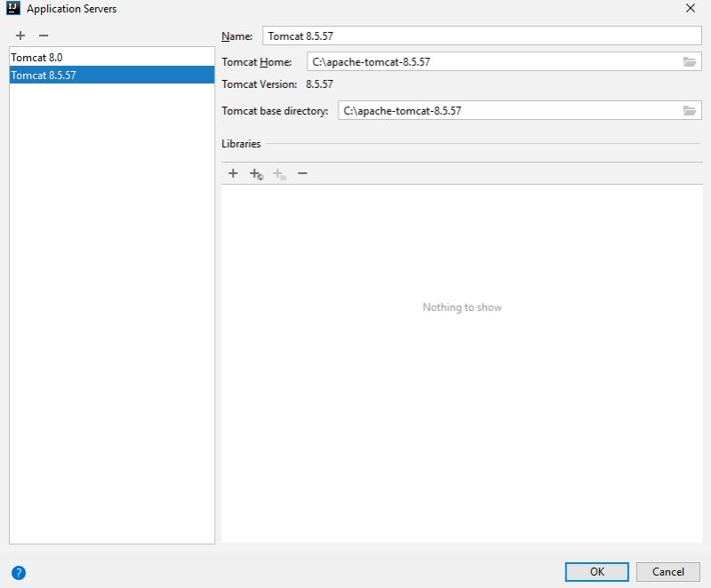The width and height of the screenshot is (711, 588).
Task: Click the add library from repository icon
Action: click(x=256, y=173)
